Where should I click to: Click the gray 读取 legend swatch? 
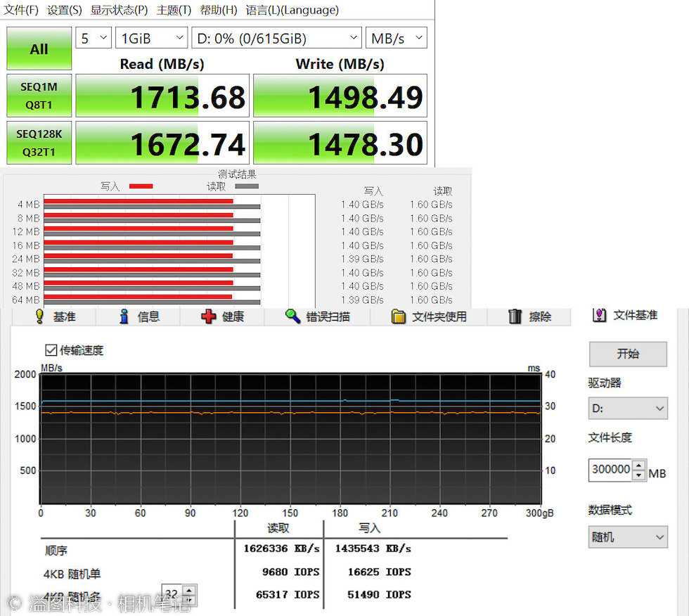[x=247, y=186]
